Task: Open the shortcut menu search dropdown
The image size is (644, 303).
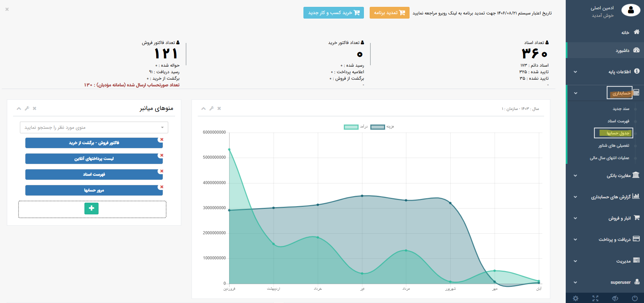Action: (x=94, y=127)
